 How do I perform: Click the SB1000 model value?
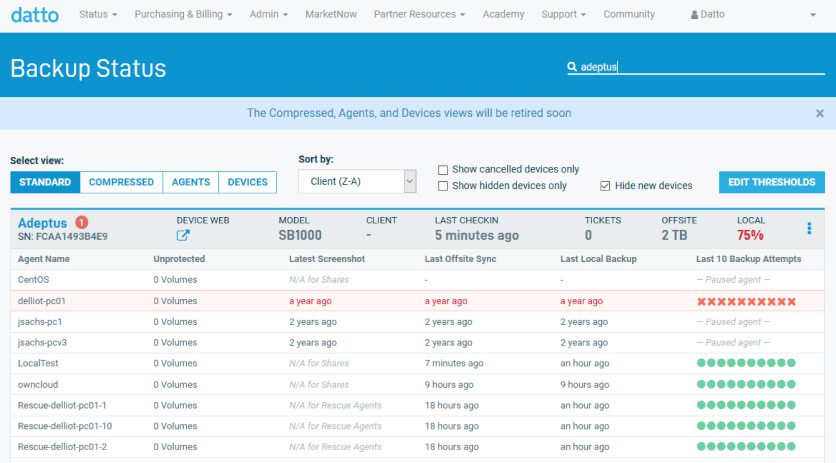tap(300, 235)
